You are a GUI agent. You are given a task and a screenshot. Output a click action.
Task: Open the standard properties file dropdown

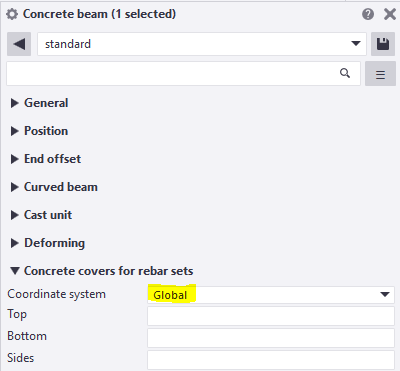pyautogui.click(x=202, y=44)
